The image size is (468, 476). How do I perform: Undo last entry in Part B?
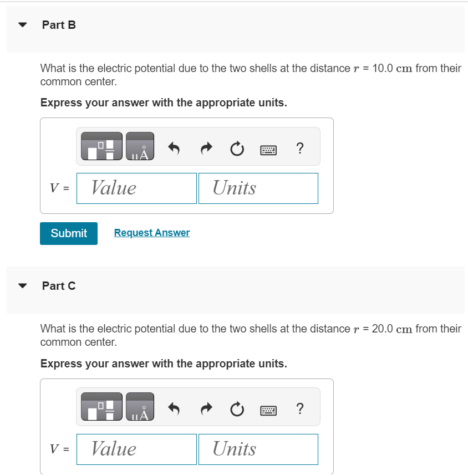pyautogui.click(x=174, y=149)
